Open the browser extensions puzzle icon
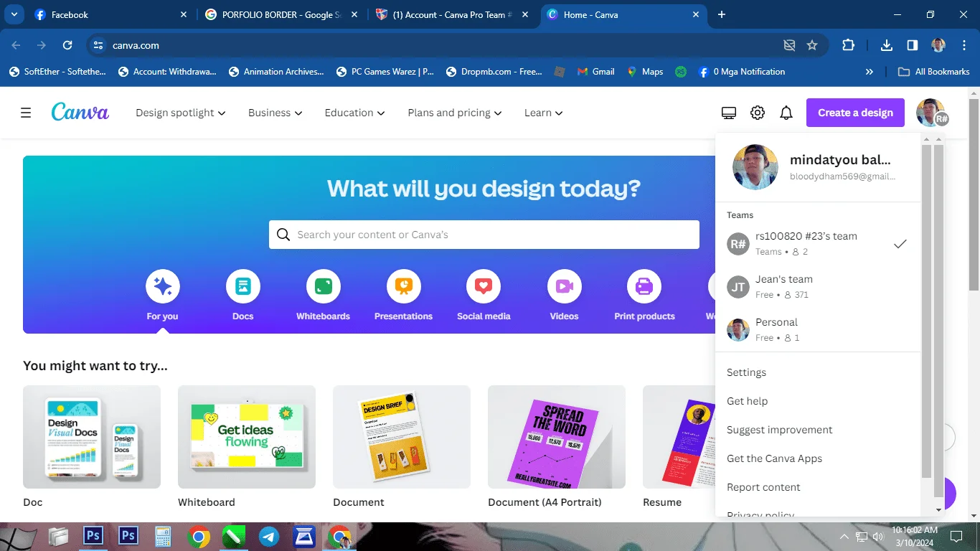980x551 pixels. (x=848, y=45)
